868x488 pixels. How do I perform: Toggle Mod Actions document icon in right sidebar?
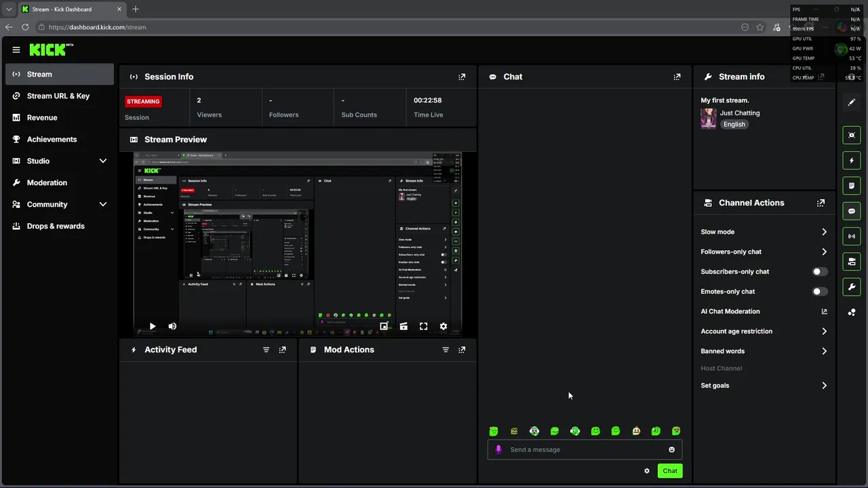point(852,186)
